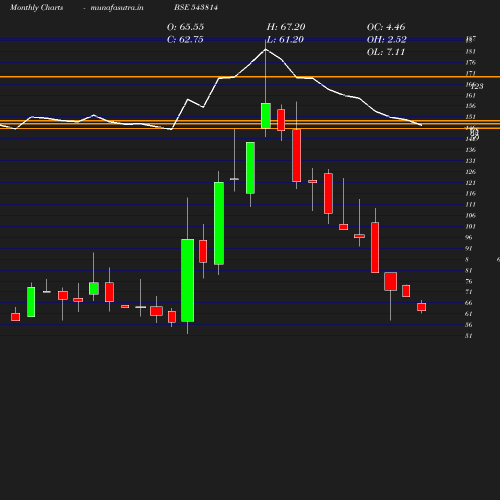Click the 176 price axis label
This screenshot has width=500, height=500.
(471, 63)
